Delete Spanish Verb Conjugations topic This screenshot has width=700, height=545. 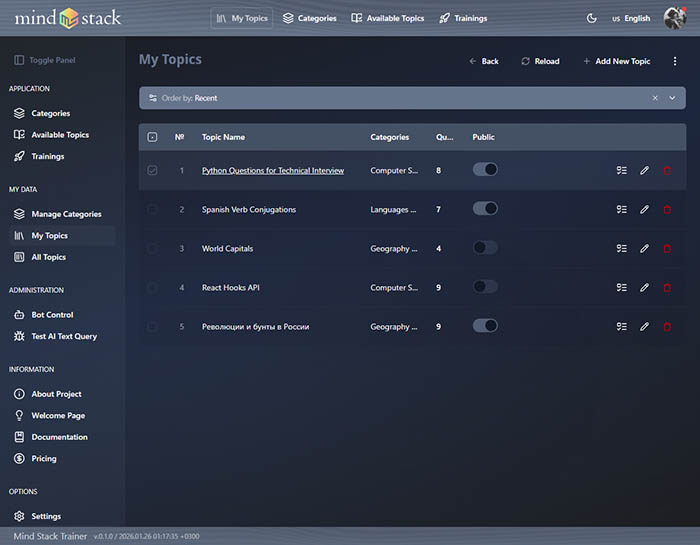[667, 209]
